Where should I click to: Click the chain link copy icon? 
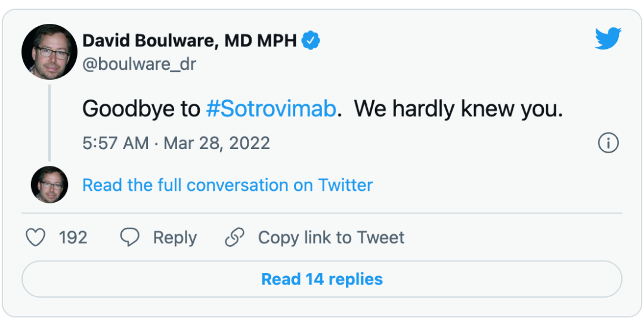point(234,237)
